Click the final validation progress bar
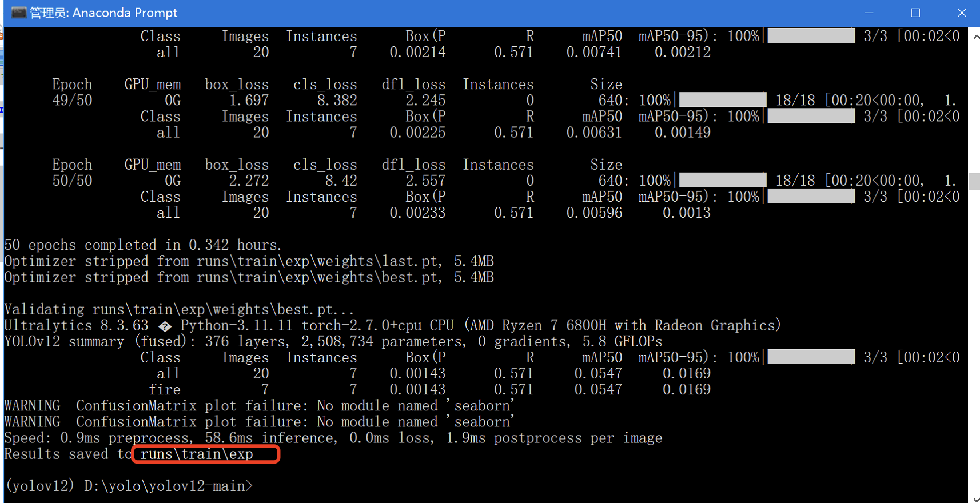The width and height of the screenshot is (980, 503). (811, 357)
